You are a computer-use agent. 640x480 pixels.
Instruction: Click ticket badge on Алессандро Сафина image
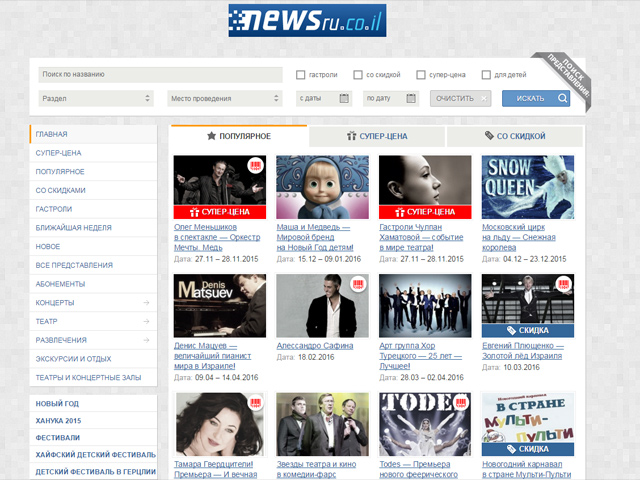tap(358, 284)
